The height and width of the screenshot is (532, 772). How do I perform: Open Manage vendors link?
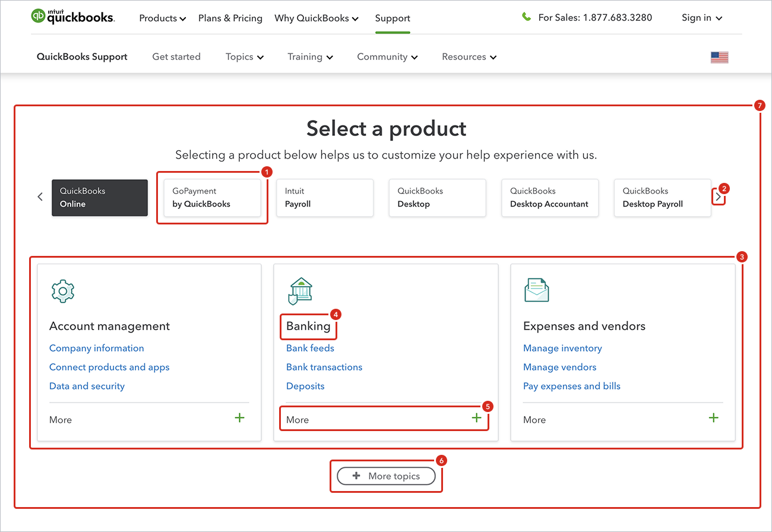(x=560, y=368)
